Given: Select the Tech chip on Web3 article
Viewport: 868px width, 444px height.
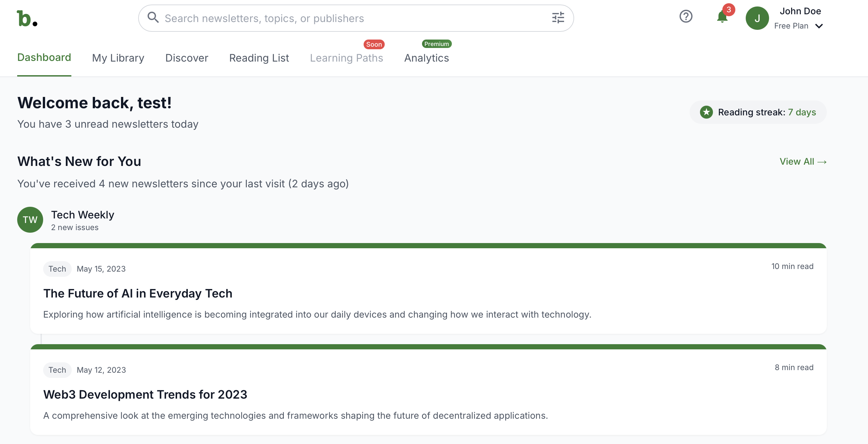Looking at the screenshot, I should (x=57, y=369).
